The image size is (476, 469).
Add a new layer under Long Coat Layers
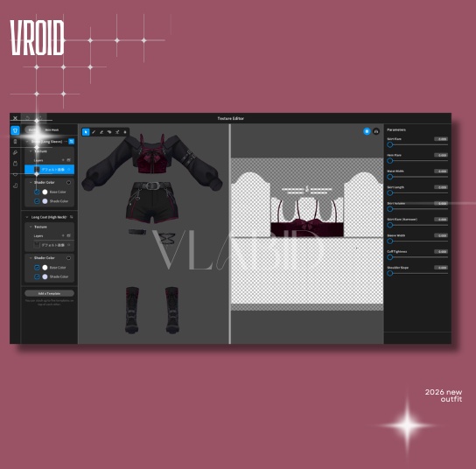pyautogui.click(x=63, y=235)
